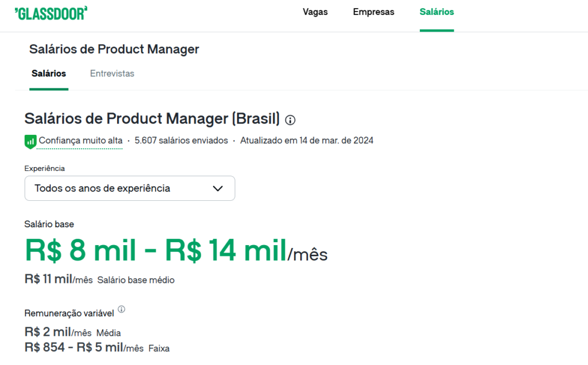Image resolution: width=588 pixels, height=365 pixels.
Task: Click the Confiança muito alta link
Action: click(x=79, y=140)
